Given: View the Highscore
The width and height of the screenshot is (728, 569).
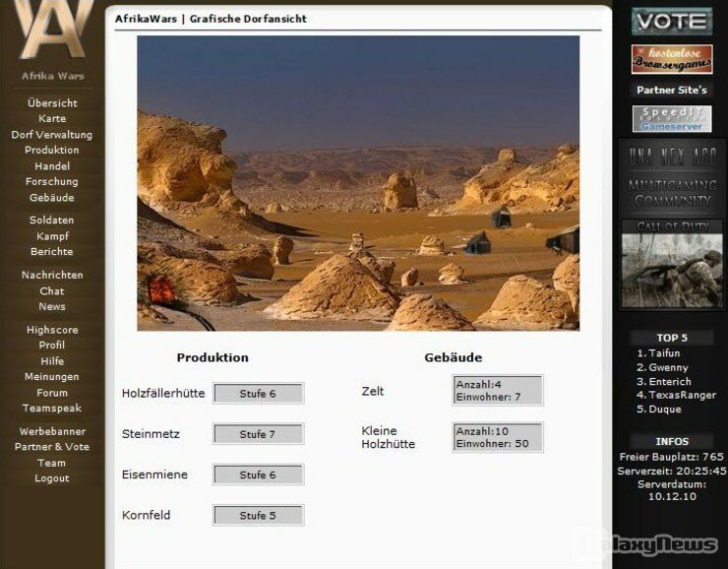Looking at the screenshot, I should coord(52,330).
